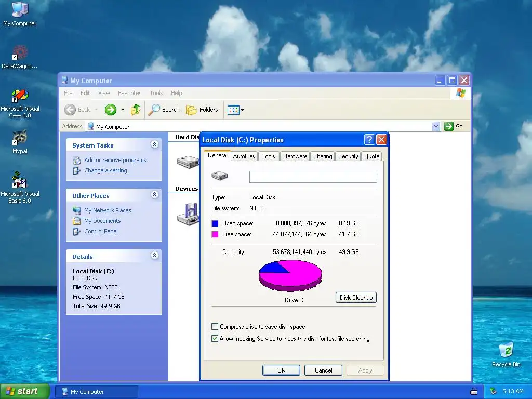Open the Search pane

pos(164,110)
